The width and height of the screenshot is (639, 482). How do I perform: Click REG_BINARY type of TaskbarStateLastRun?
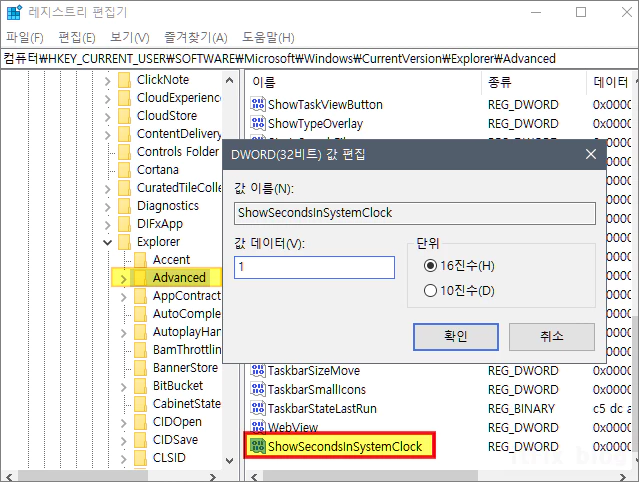click(x=521, y=408)
